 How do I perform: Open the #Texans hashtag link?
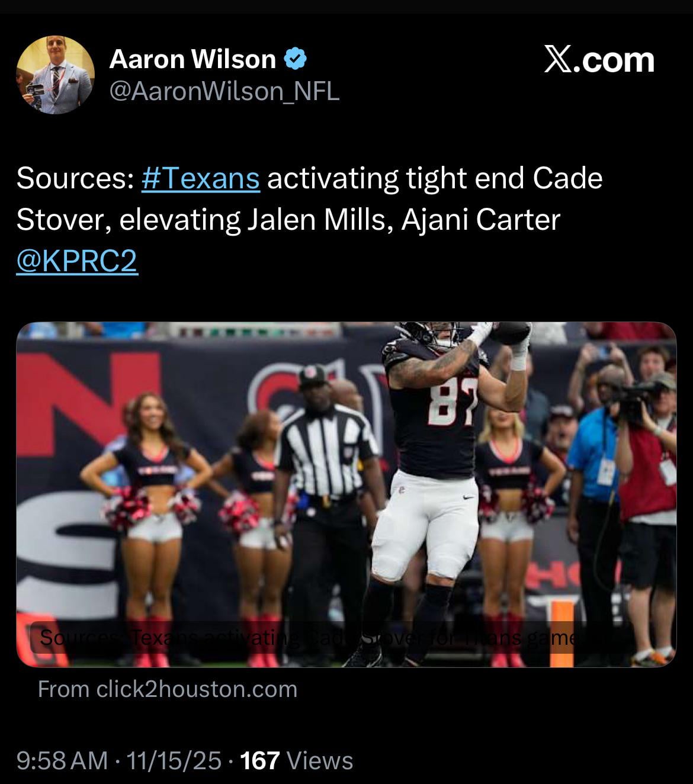click(201, 178)
